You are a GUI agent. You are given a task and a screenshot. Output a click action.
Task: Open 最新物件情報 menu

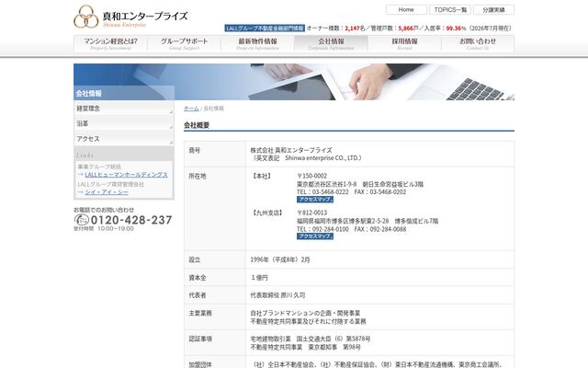[x=257, y=44]
